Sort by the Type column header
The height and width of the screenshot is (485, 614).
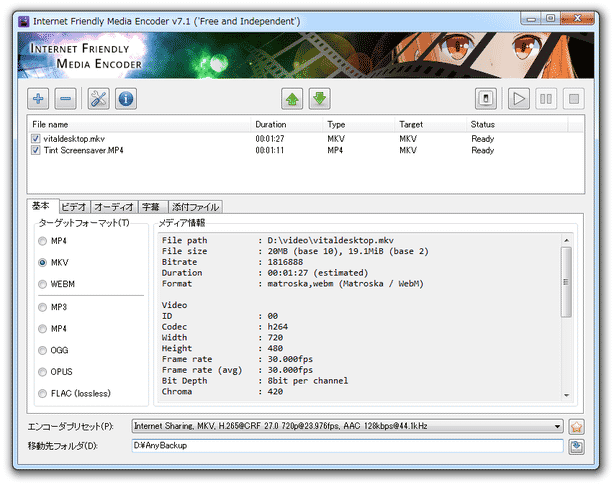click(358, 124)
